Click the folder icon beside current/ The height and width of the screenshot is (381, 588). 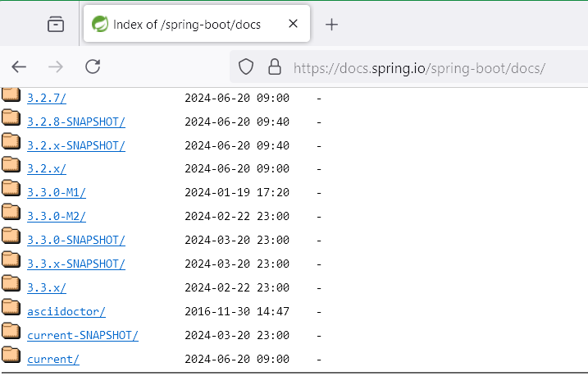coord(11,355)
